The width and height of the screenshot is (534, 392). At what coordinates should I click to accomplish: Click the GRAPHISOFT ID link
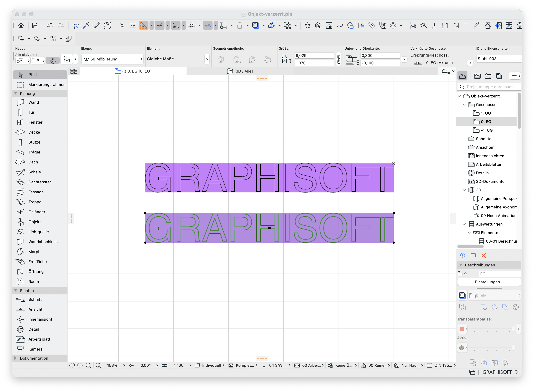click(x=500, y=372)
